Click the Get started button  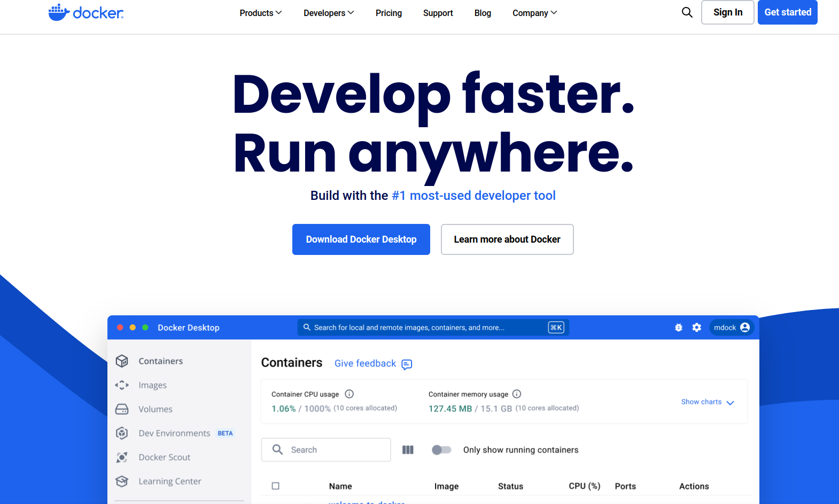[x=788, y=12]
